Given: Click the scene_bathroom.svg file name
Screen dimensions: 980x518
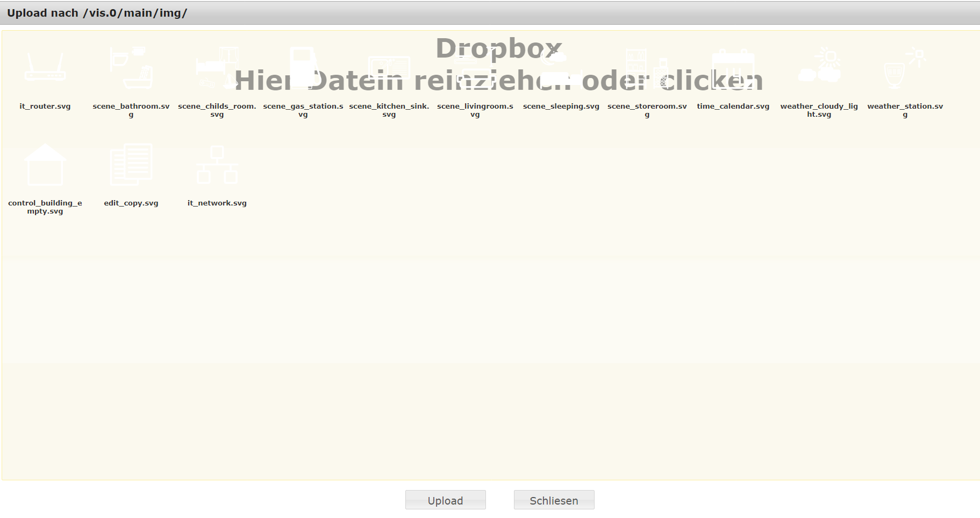Looking at the screenshot, I should (x=131, y=110).
